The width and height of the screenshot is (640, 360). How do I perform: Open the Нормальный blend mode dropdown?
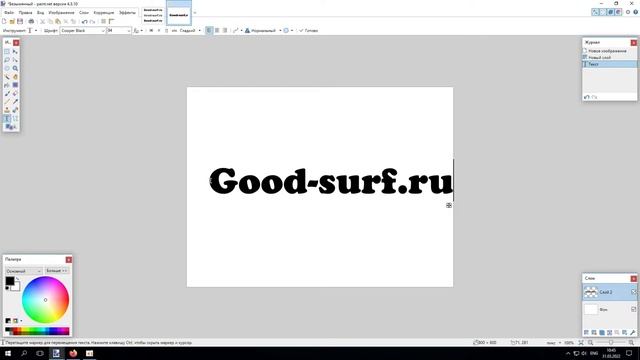263,31
